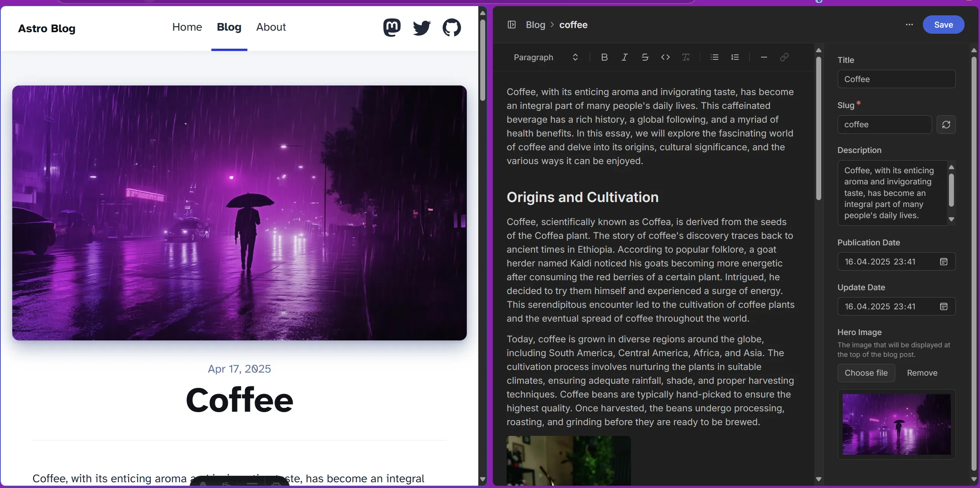
Task: Open the three-dots more options menu
Action: 909,25
